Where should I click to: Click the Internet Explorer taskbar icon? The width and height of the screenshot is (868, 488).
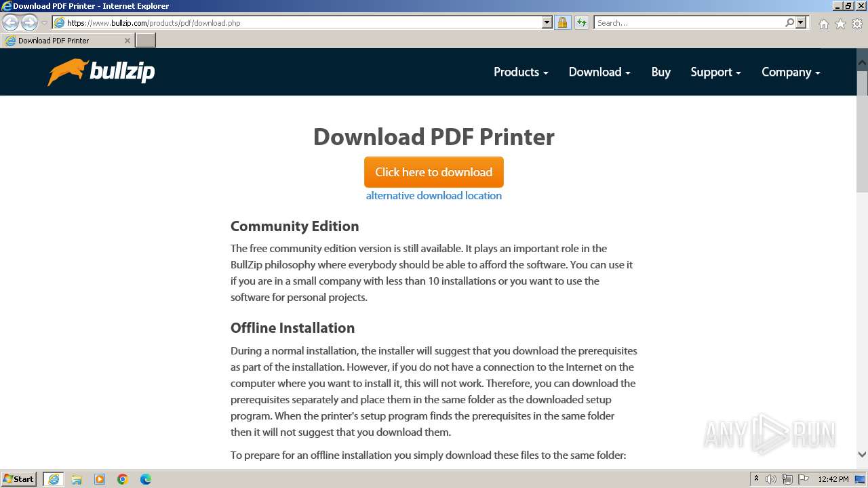(x=54, y=479)
